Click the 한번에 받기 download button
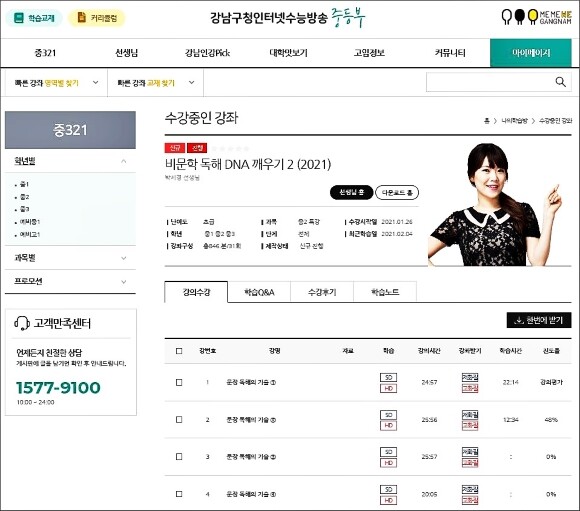This screenshot has width=580, height=511. click(539, 320)
